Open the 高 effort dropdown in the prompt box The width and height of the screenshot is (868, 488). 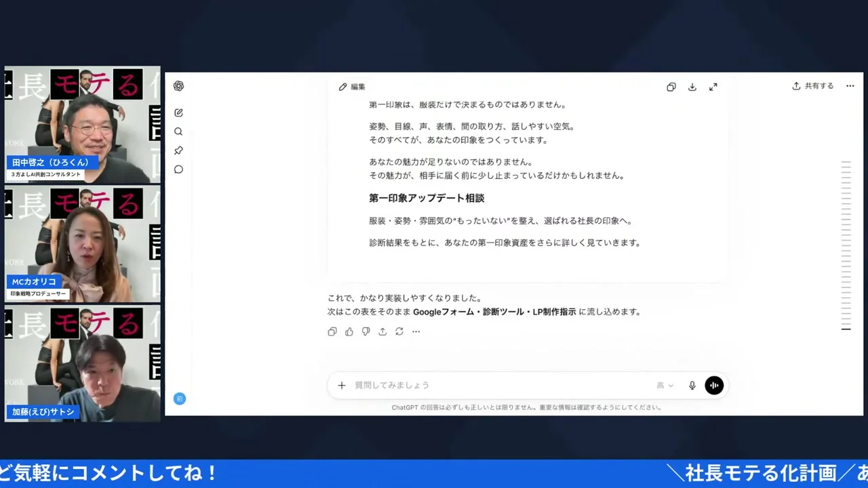coord(665,385)
